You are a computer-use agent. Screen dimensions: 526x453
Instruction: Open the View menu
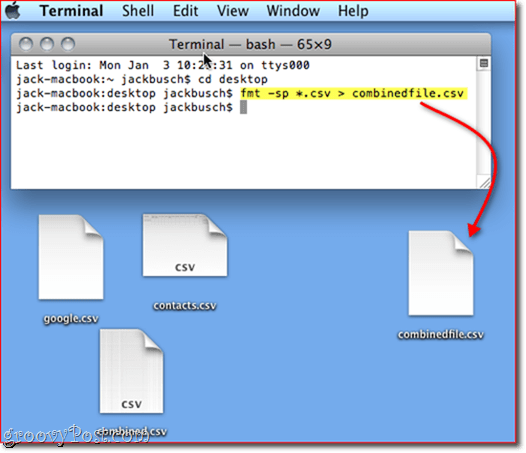pyautogui.click(x=232, y=11)
